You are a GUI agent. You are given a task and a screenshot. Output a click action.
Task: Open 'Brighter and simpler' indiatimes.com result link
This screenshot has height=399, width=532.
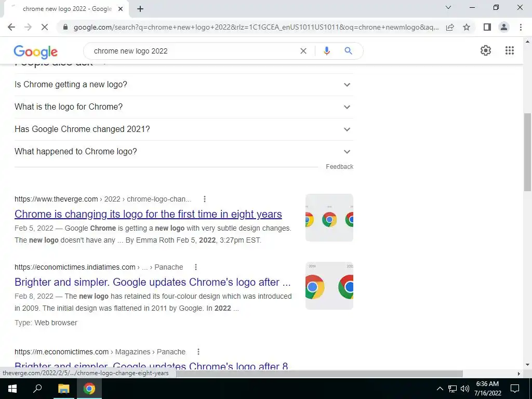(153, 282)
